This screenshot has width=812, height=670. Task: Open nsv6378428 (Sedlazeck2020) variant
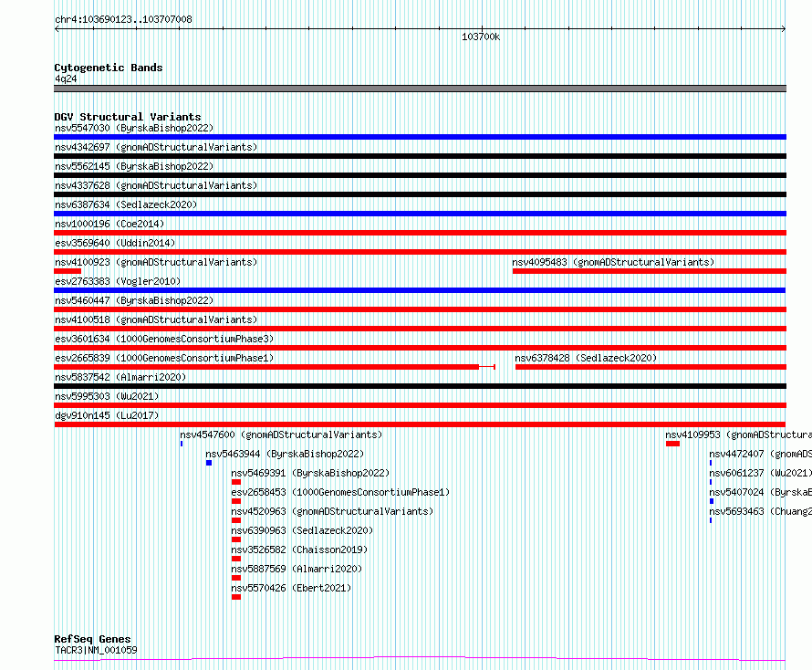pyautogui.click(x=586, y=358)
